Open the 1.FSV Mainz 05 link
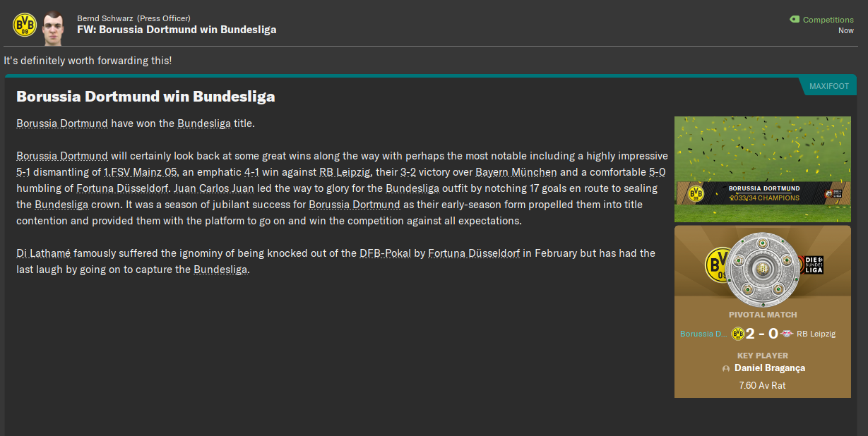Screen dimensions: 868x436 click(x=141, y=172)
